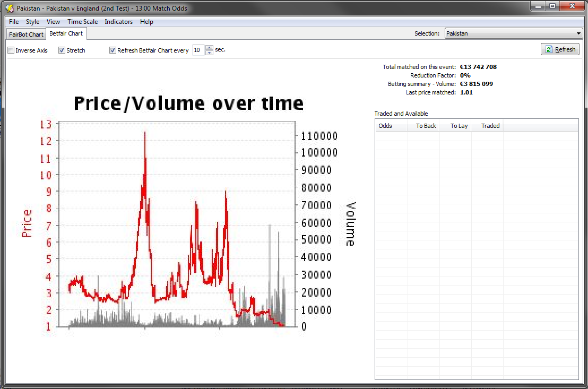Click the Odds column header
Viewport: 588px width, 389px height.
pyautogui.click(x=391, y=126)
